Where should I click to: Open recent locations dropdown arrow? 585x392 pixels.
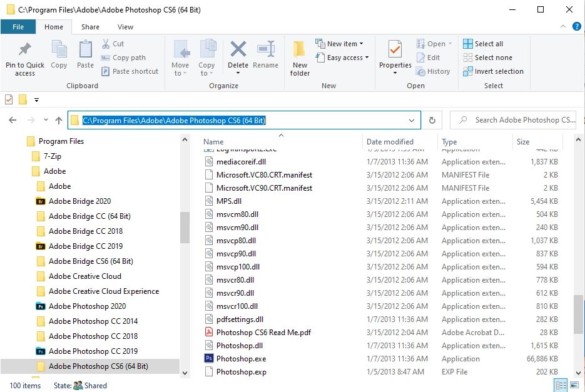[x=46, y=120]
